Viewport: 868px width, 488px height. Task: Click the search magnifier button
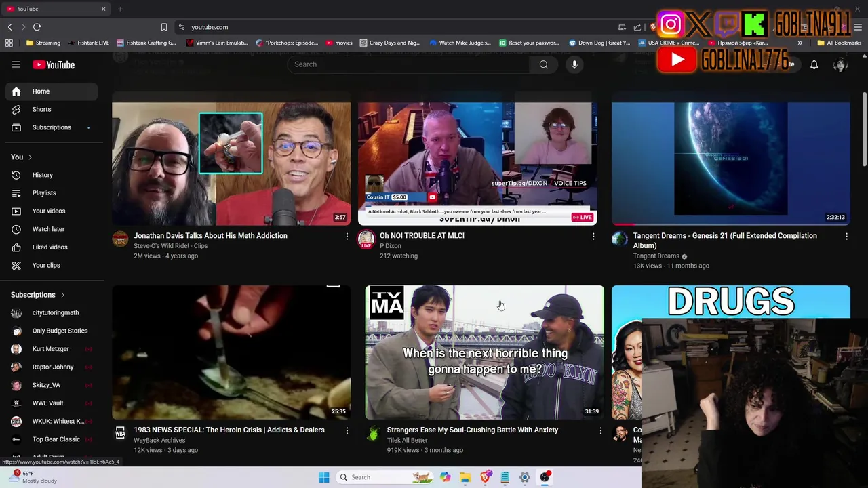click(543, 64)
